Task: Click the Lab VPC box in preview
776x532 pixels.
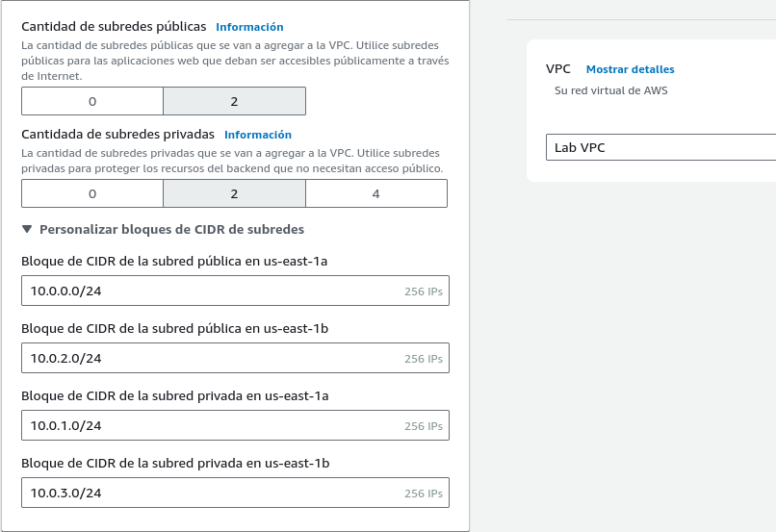Action: [x=660, y=147]
